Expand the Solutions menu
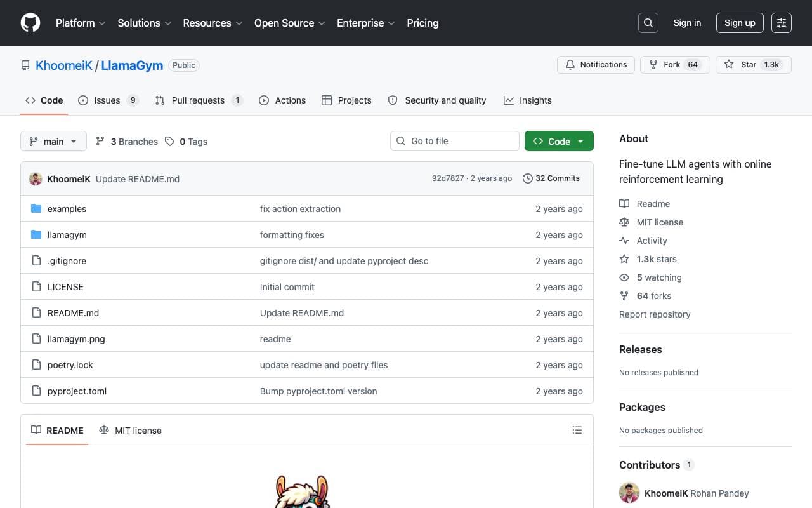The height and width of the screenshot is (508, 812). click(145, 23)
